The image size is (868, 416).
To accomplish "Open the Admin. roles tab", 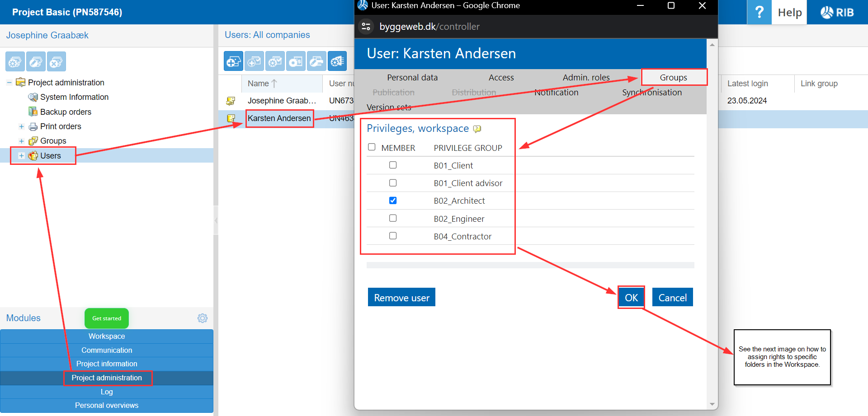I will tap(586, 78).
